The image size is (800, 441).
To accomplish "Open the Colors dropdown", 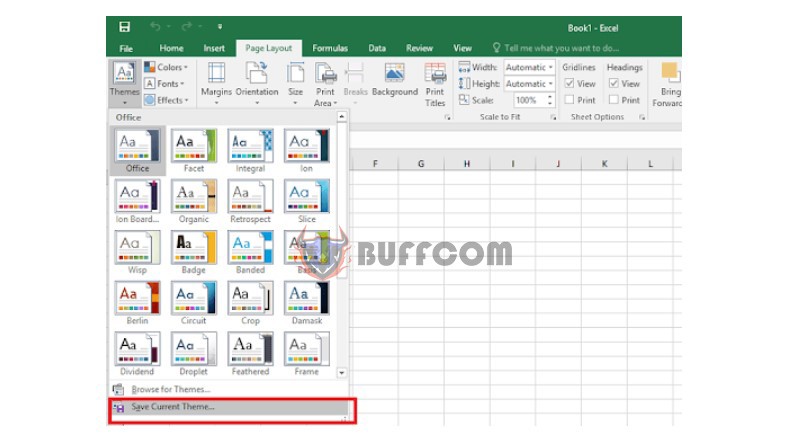I will [x=166, y=67].
